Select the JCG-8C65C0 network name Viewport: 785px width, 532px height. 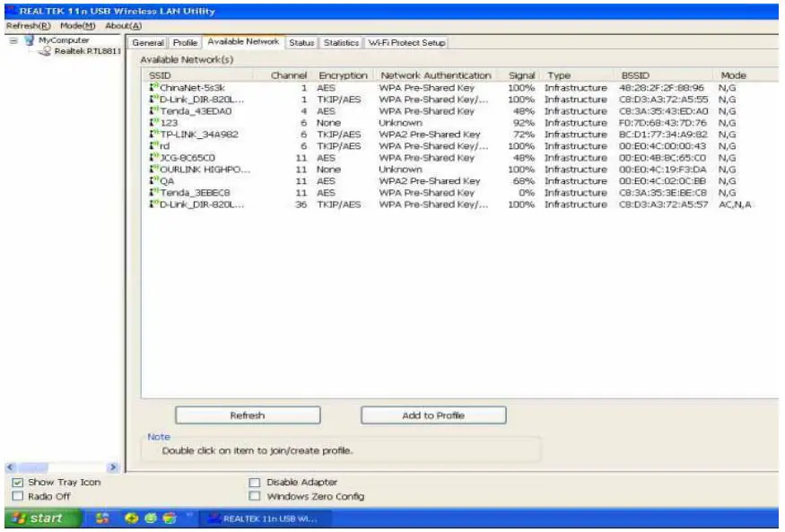[188, 157]
